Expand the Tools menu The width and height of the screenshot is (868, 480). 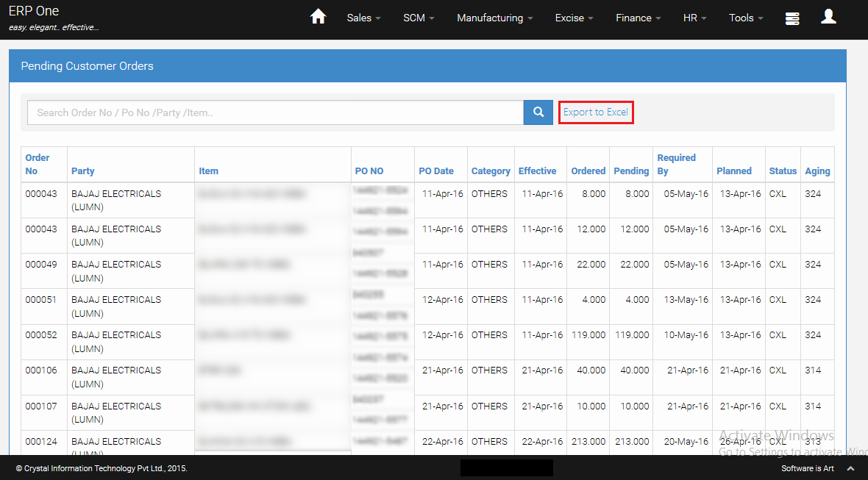(x=746, y=18)
